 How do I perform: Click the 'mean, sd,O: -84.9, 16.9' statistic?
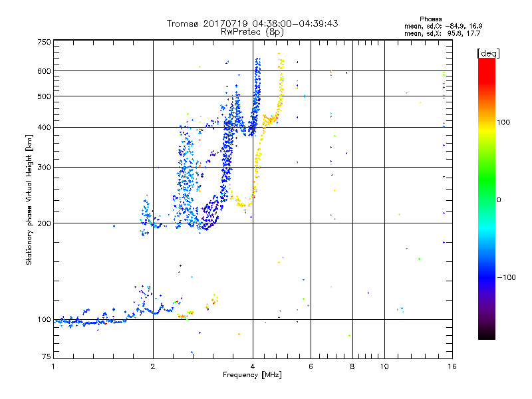coord(443,26)
